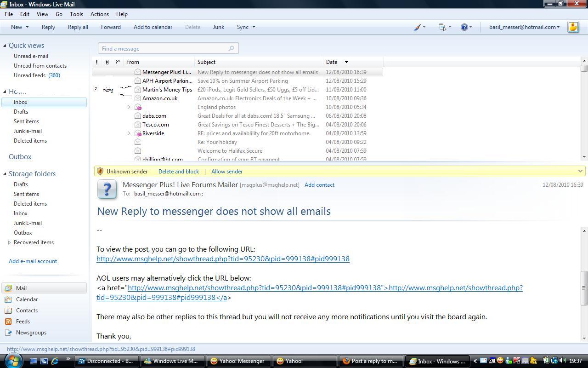The image size is (588, 368).
Task: Click the yellow sign-in icon at top right
Action: click(573, 27)
